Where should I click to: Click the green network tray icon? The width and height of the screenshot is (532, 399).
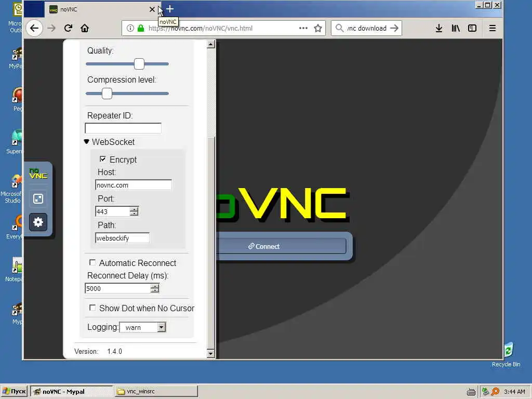[x=486, y=392]
